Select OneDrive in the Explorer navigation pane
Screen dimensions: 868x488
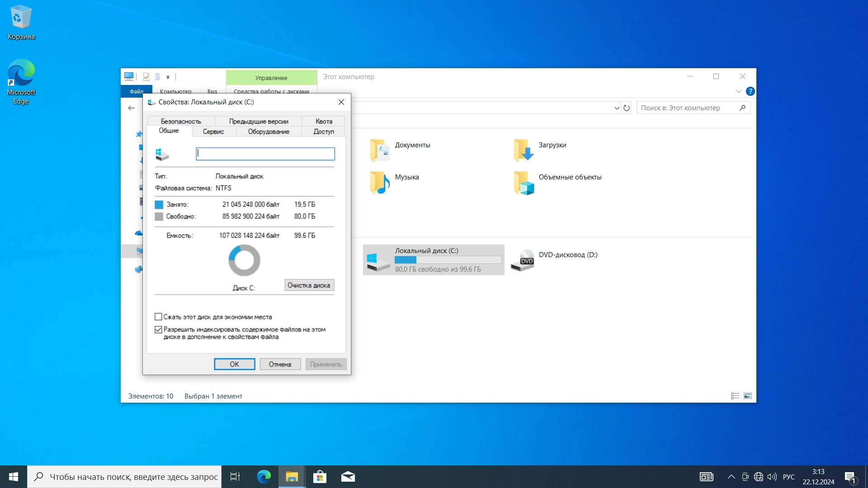coord(139,233)
